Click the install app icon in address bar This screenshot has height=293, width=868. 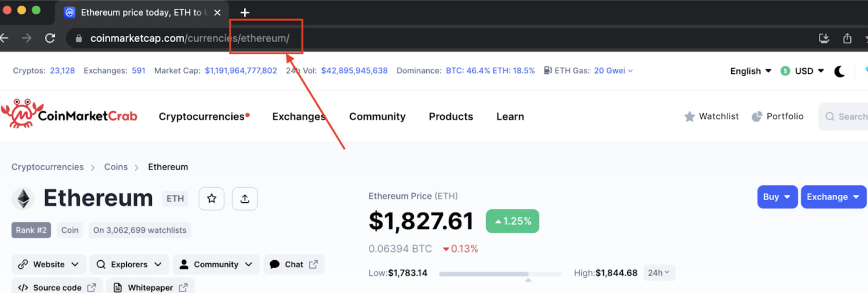(x=824, y=38)
